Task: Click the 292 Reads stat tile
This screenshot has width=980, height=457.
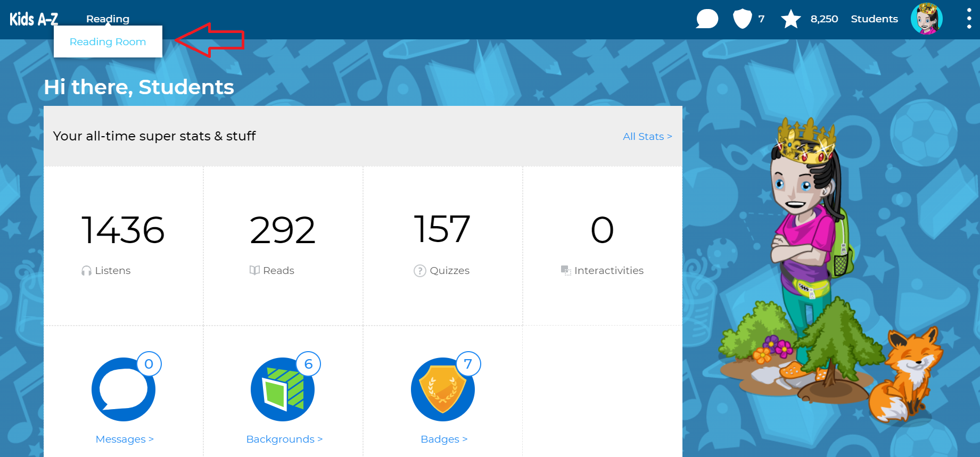Action: pyautogui.click(x=283, y=245)
